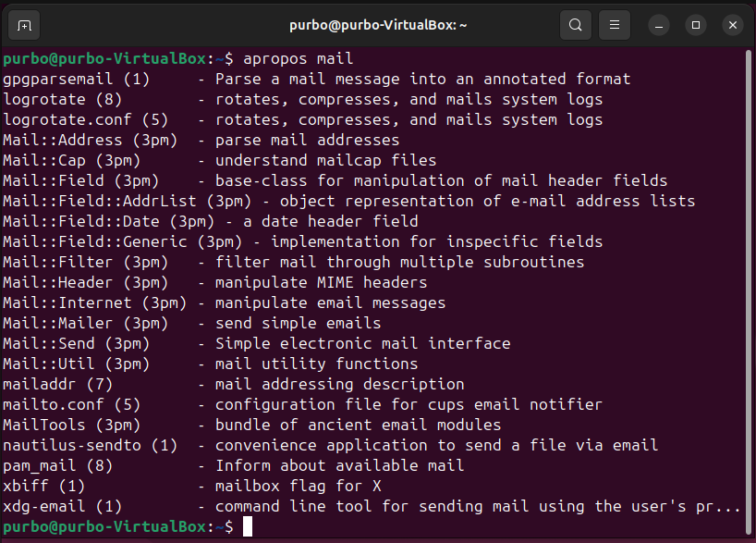Click description 'Inform about available mail'
Viewport: 756px width, 543px height.
tap(339, 465)
